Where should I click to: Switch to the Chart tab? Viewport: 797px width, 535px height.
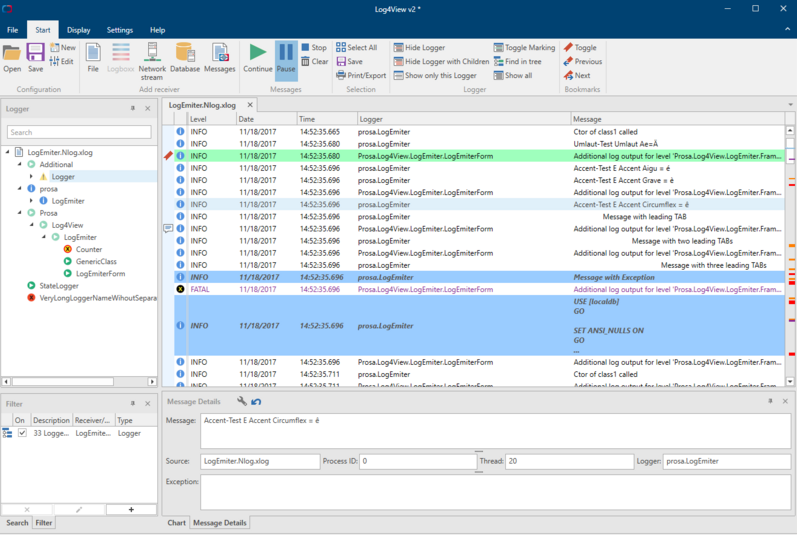tap(176, 522)
